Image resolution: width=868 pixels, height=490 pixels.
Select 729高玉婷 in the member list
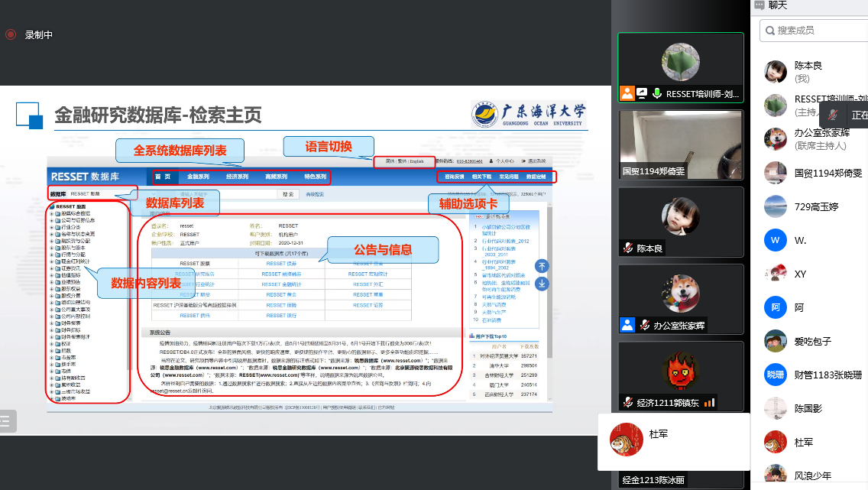point(816,206)
